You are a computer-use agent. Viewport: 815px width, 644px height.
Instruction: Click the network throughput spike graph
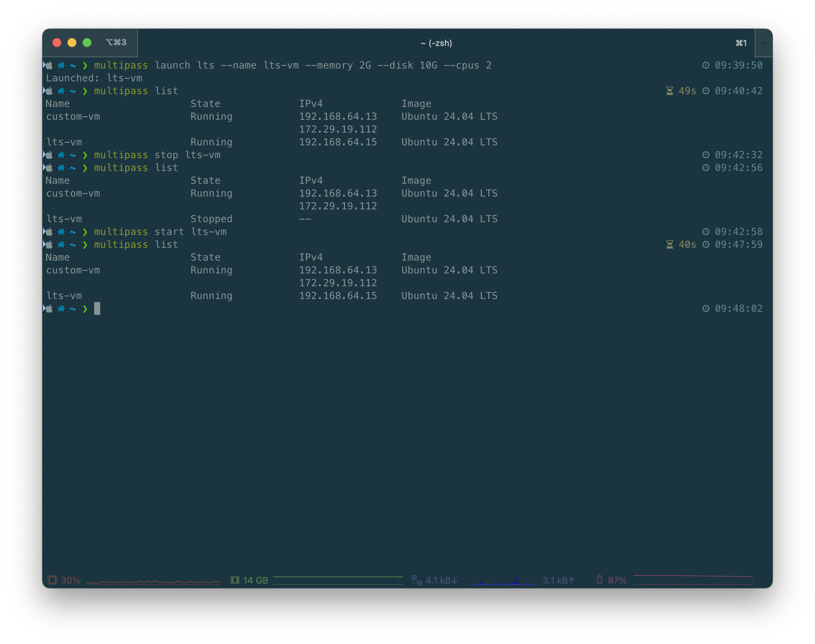(504, 580)
